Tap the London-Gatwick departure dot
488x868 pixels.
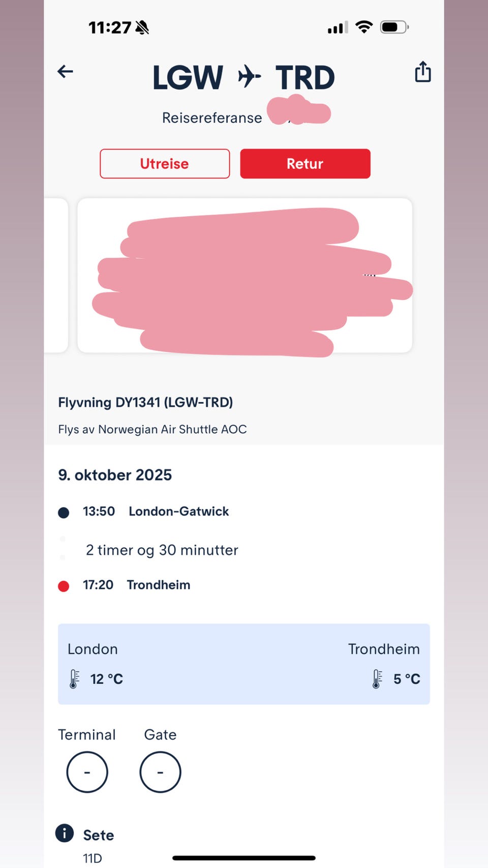click(64, 512)
